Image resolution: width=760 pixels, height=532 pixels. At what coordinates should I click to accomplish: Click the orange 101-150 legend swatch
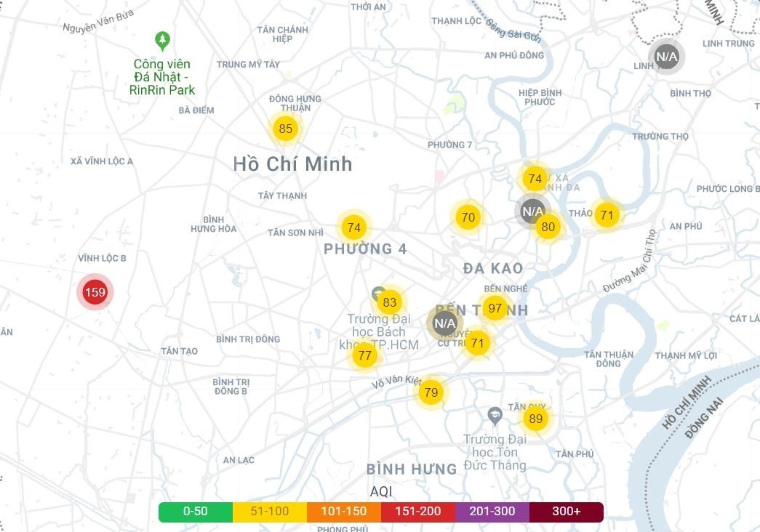[343, 512]
